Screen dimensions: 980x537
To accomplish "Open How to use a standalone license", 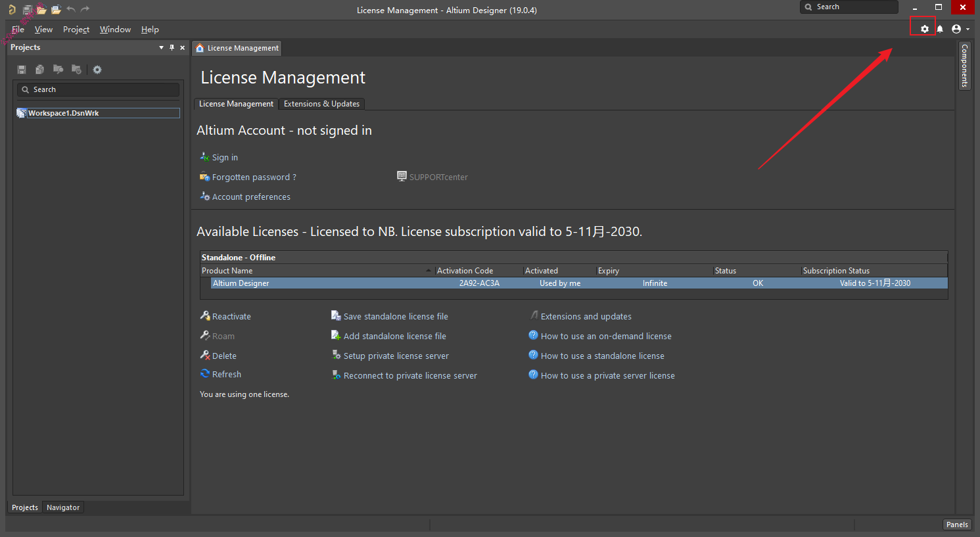I will coord(603,356).
